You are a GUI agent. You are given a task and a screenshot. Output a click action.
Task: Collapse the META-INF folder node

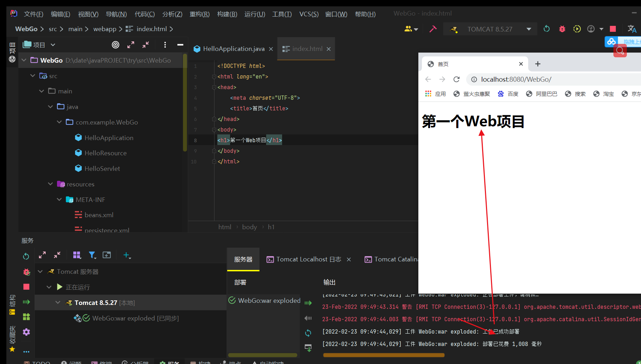click(59, 200)
